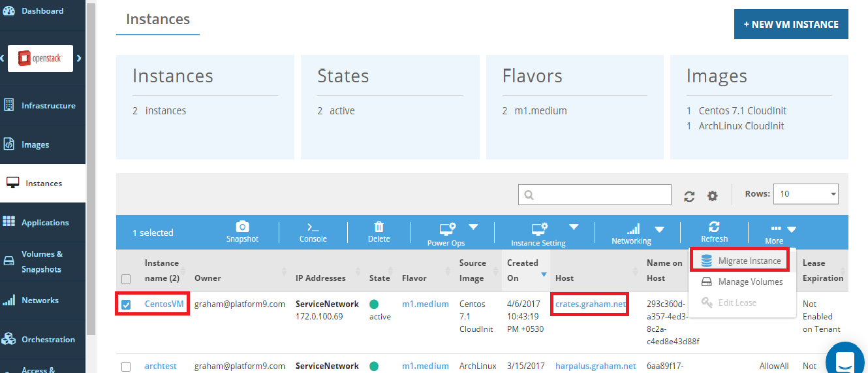
Task: Open the crates.graham.net host link
Action: pyautogui.click(x=591, y=304)
